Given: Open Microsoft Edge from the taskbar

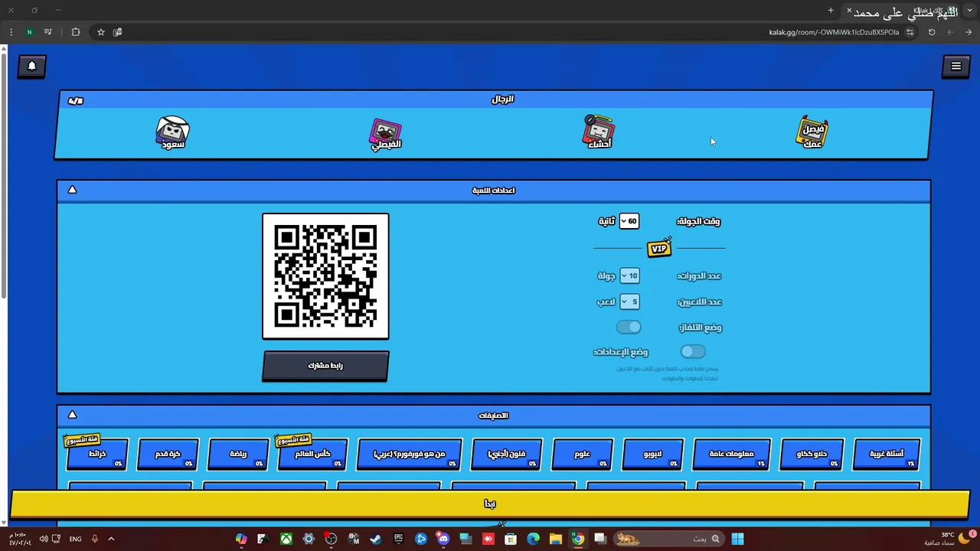Looking at the screenshot, I should 534,539.
